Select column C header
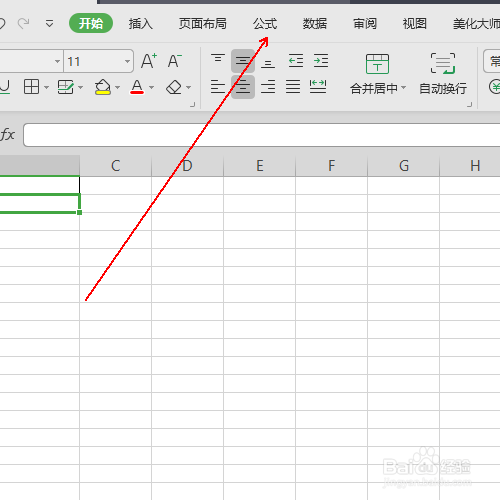This screenshot has width=500, height=500. (115, 166)
